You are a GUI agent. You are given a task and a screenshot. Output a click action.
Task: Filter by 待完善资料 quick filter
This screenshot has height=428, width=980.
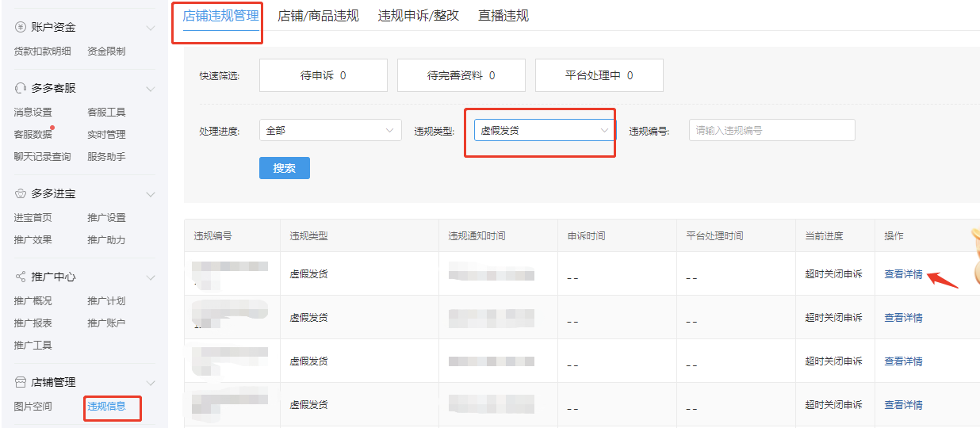tap(461, 75)
